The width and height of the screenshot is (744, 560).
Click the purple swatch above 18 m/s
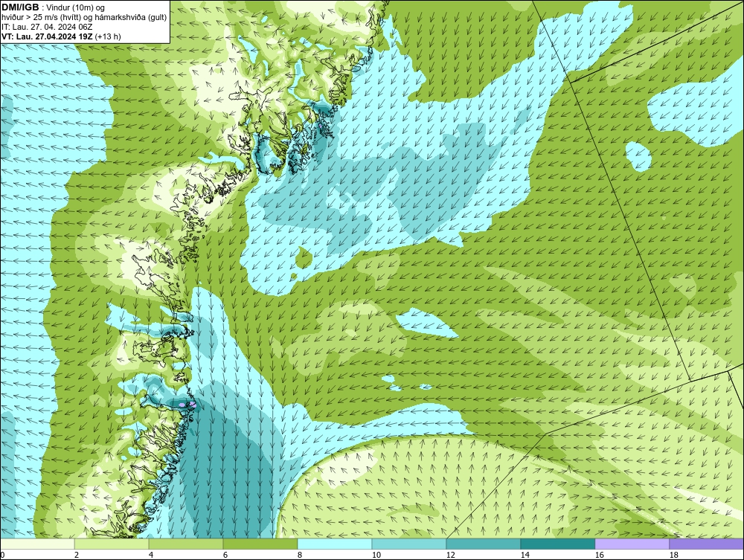[707, 544]
